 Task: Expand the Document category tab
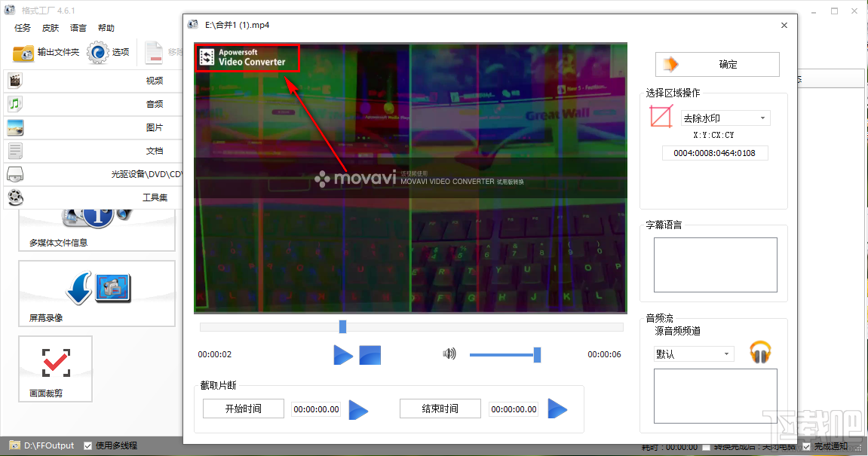pos(93,151)
